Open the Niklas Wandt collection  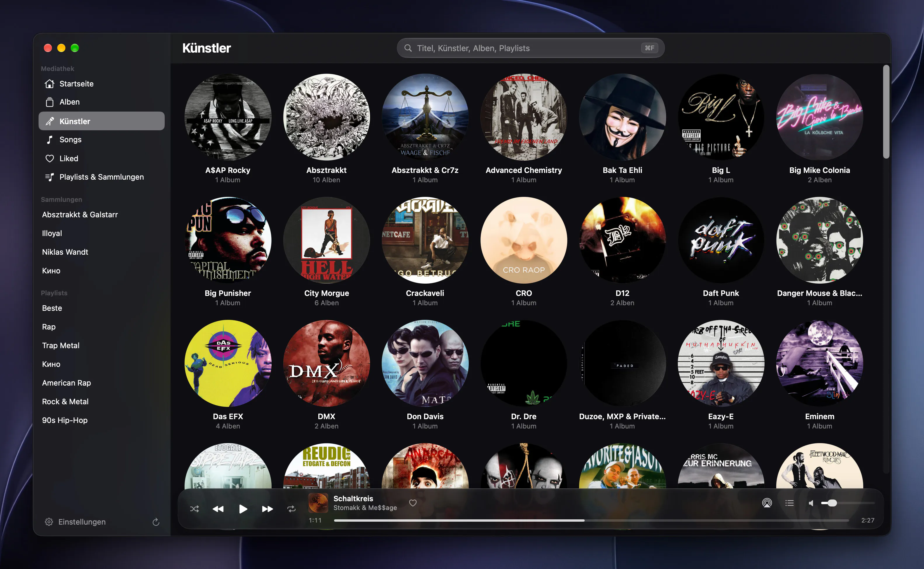65,252
